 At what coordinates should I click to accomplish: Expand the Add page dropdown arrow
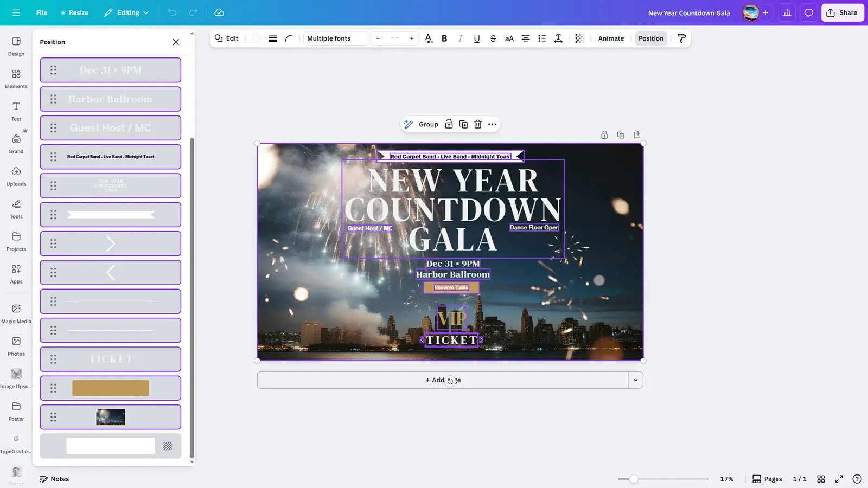[635, 380]
